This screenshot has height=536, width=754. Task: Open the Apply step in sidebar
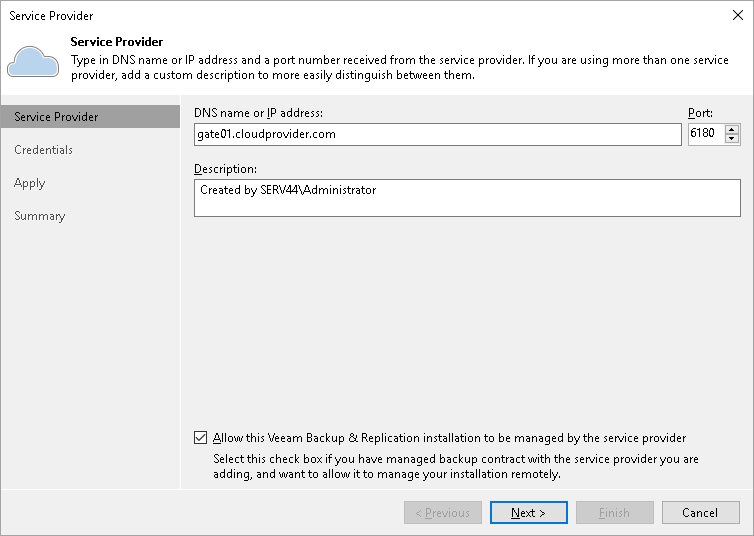30,183
